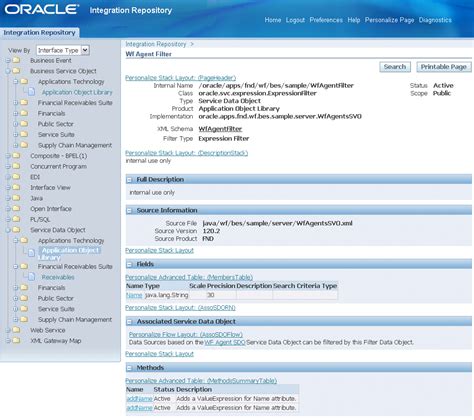474x420 pixels.
Task: Click the Java folder icon in tree
Action: [x=16, y=198]
